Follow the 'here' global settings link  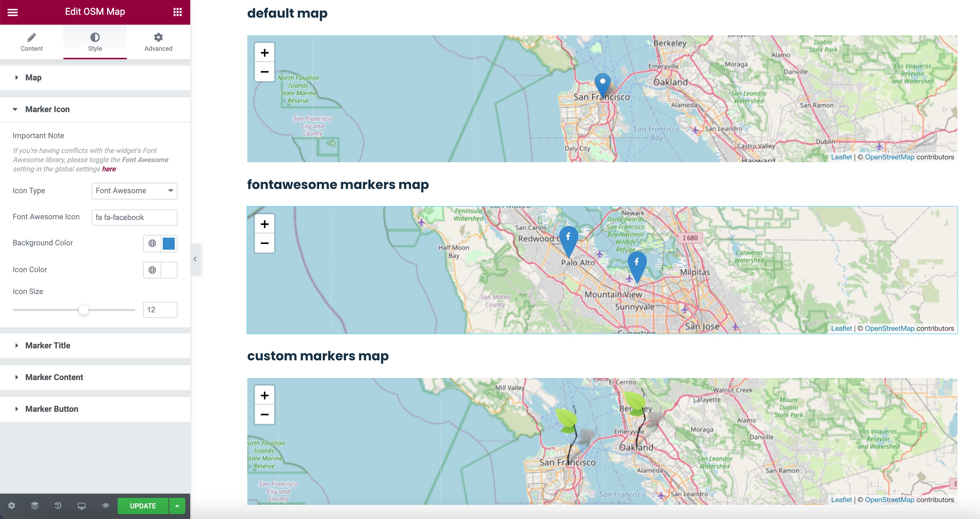[x=109, y=169]
